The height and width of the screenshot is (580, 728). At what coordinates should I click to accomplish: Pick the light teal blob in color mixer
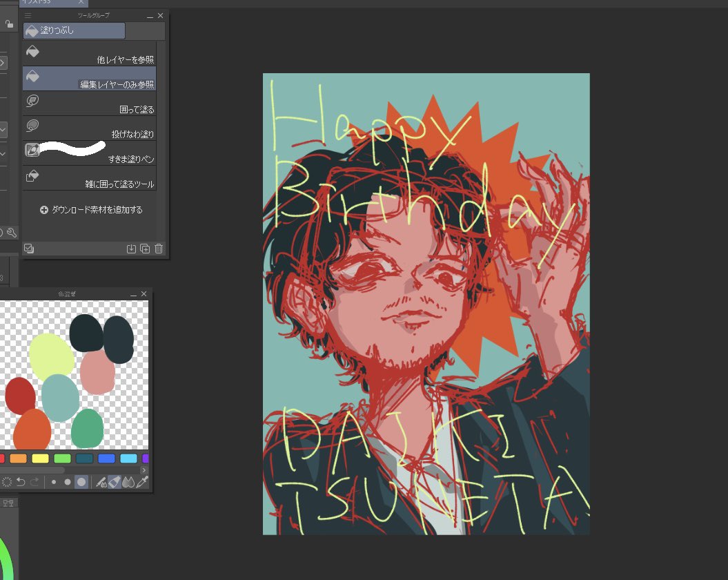[60, 397]
